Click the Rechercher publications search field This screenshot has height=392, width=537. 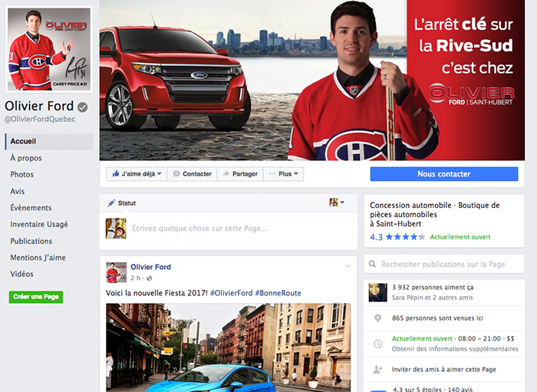pos(444,264)
